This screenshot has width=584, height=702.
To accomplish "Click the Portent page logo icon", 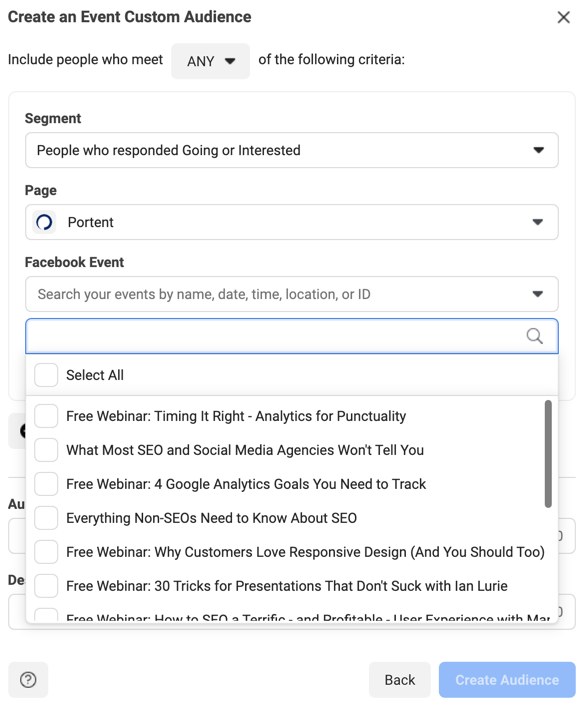I will (44, 222).
